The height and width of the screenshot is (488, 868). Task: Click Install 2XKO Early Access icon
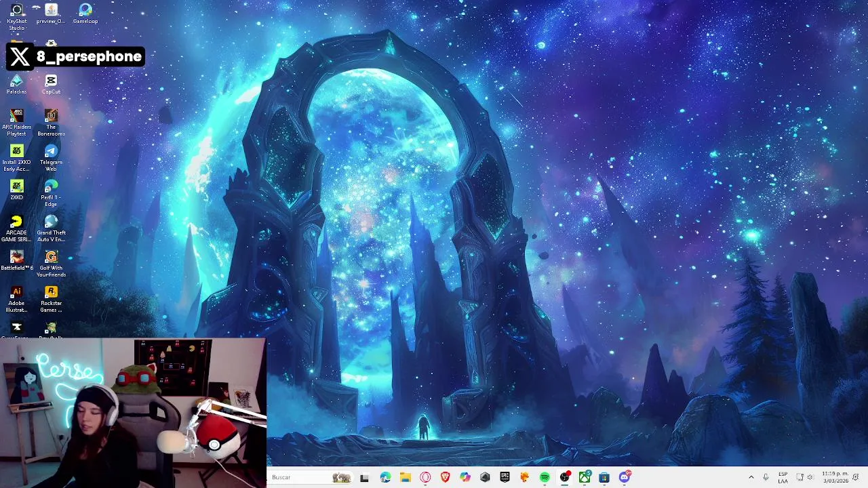(17, 158)
